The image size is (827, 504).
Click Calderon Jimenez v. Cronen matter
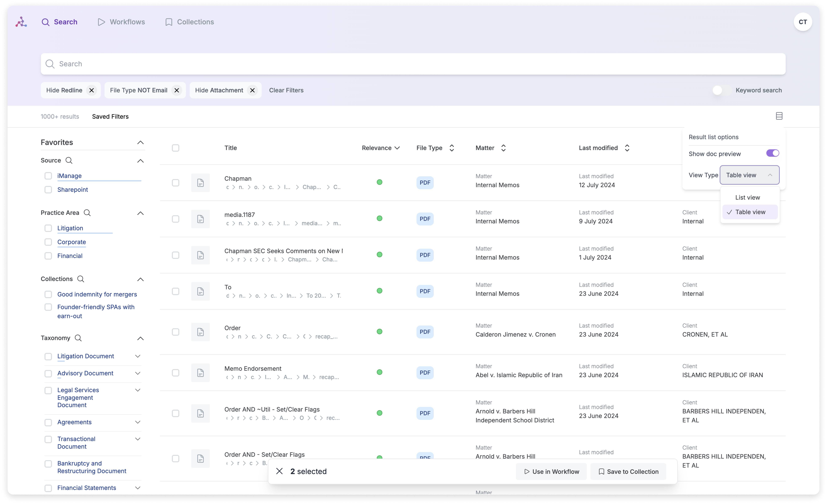point(515,334)
